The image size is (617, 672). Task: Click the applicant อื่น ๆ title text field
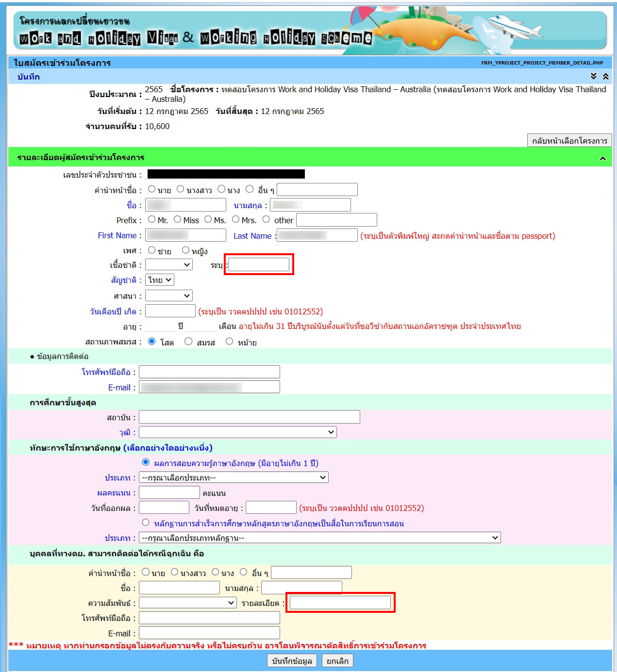[317, 190]
